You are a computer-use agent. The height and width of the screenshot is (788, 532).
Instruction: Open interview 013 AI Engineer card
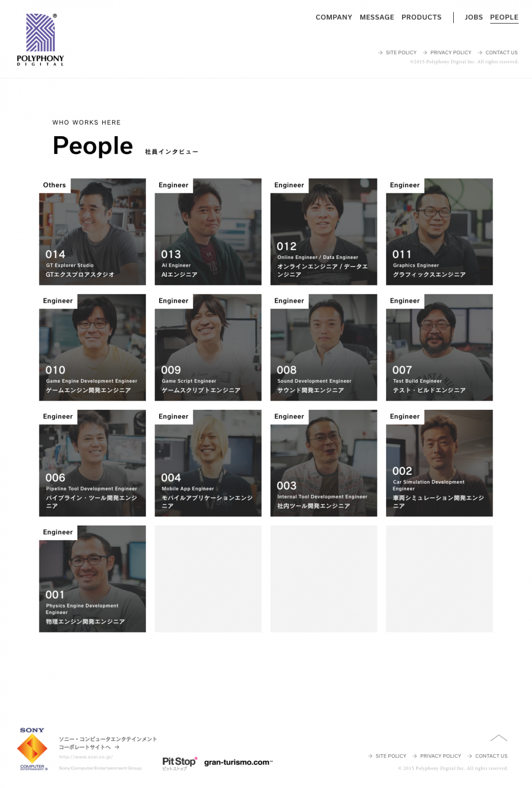tap(208, 232)
